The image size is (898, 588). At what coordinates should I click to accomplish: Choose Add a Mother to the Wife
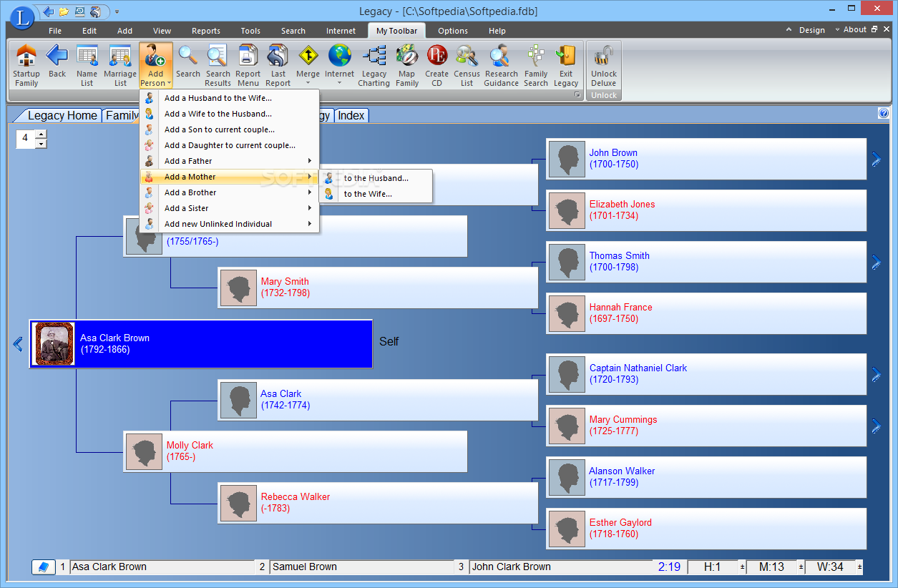tap(376, 194)
